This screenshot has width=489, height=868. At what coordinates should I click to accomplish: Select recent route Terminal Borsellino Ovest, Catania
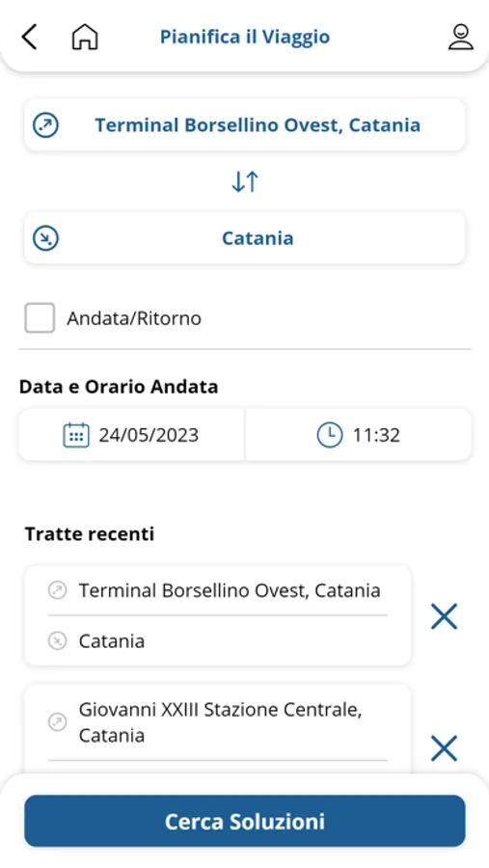point(218,615)
